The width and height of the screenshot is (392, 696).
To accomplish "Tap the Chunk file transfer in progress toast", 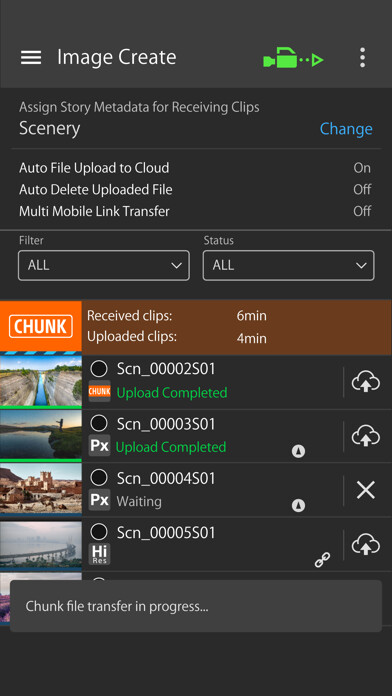I will click(x=196, y=606).
